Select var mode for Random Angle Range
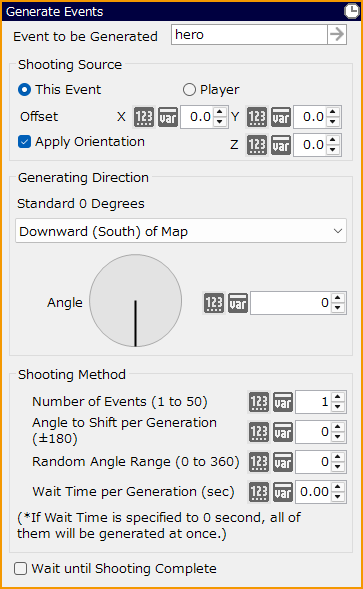Viewport: 363px width, 589px height. point(283,462)
